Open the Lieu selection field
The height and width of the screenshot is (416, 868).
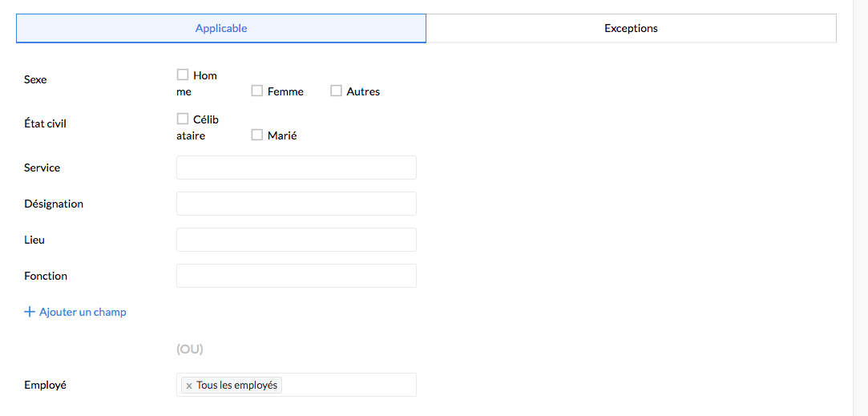point(297,240)
